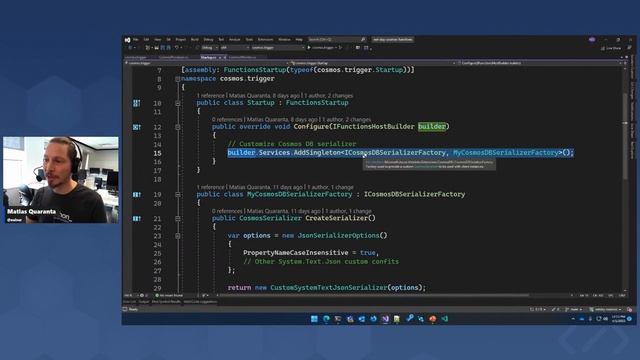The image size is (640, 360).
Task: Click '1 author, 1 change' above CreateSerializer
Action: tap(348, 211)
